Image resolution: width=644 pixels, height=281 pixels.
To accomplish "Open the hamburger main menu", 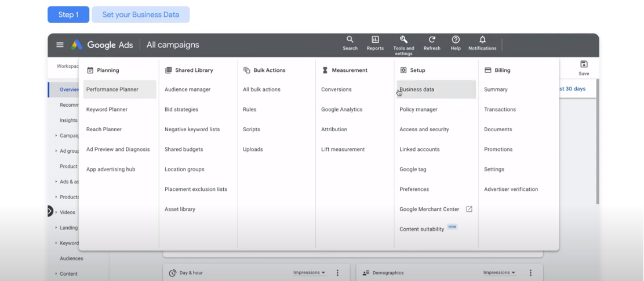I will click(x=60, y=45).
